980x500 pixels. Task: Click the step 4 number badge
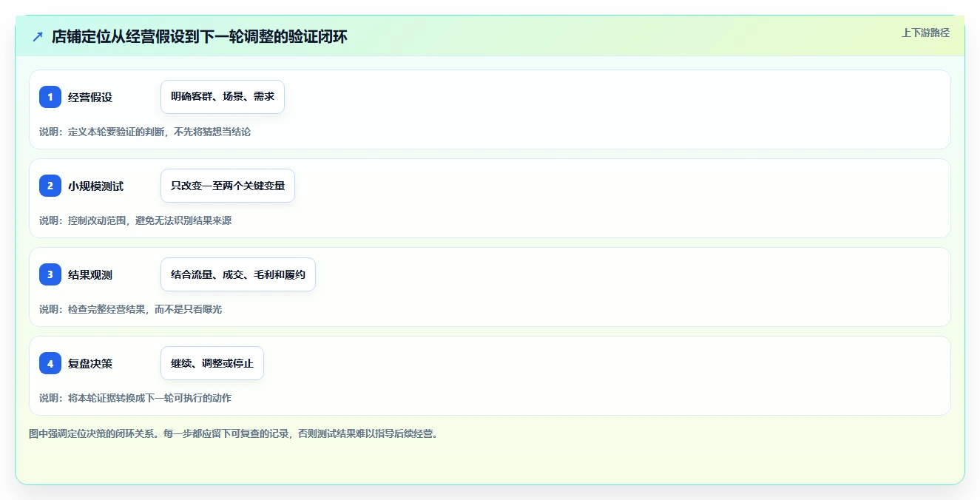point(50,363)
